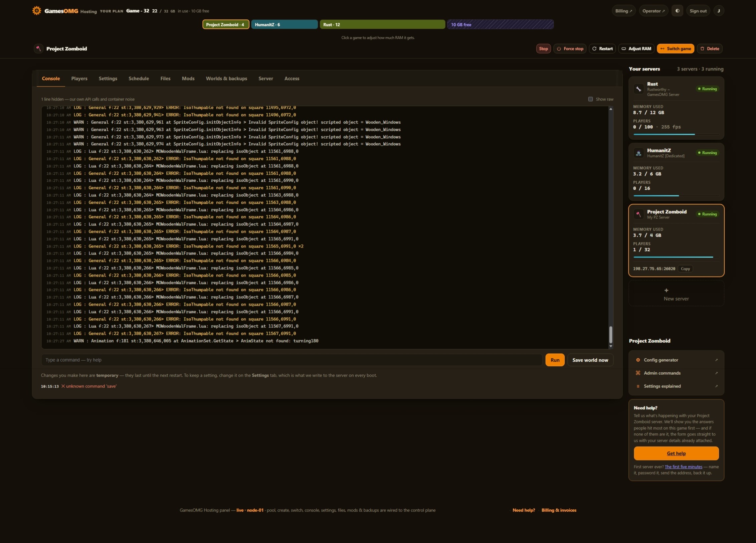Click the Project Zomboid axe icon in header
The image size is (756, 543).
point(38,48)
